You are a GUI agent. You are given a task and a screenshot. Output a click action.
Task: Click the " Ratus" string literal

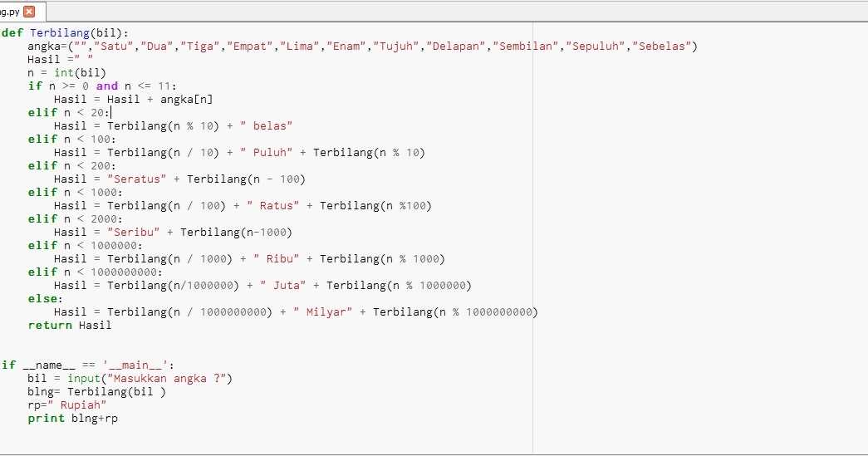273,205
